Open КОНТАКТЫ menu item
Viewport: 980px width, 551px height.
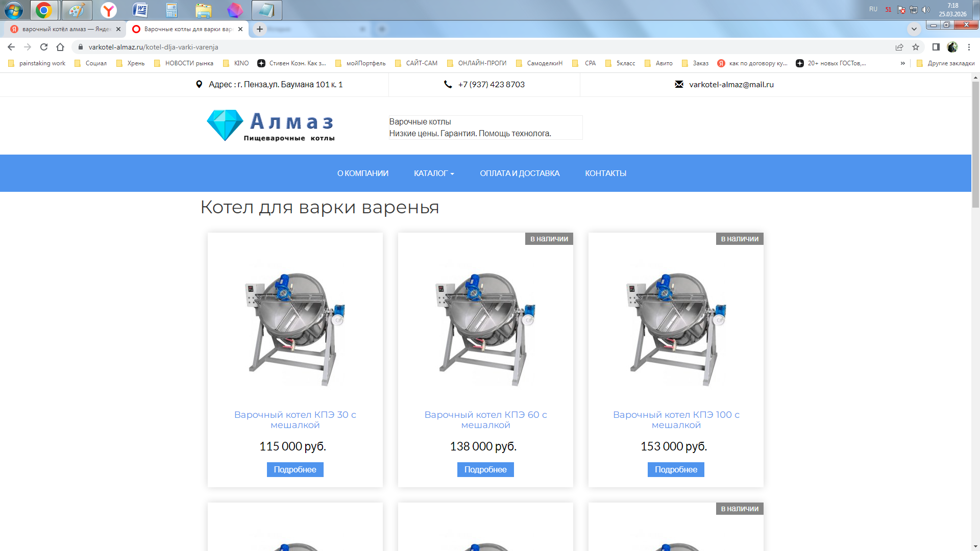605,173
